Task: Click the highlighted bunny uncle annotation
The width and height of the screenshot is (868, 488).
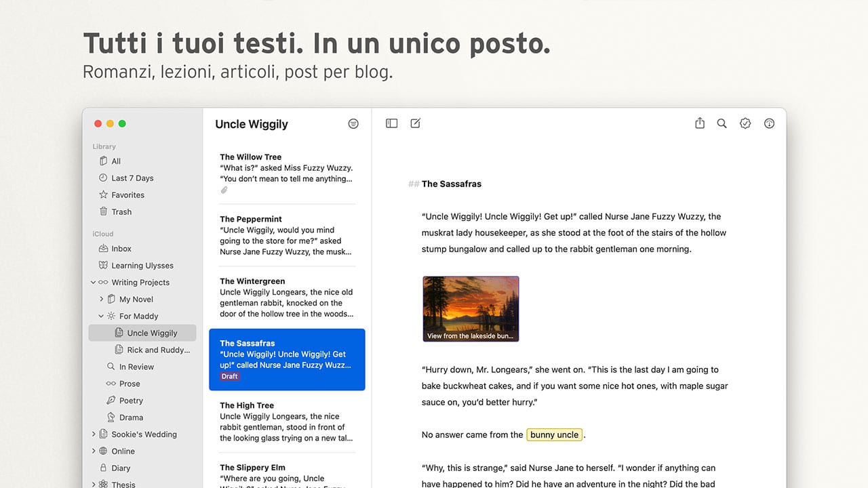Action: (x=554, y=435)
